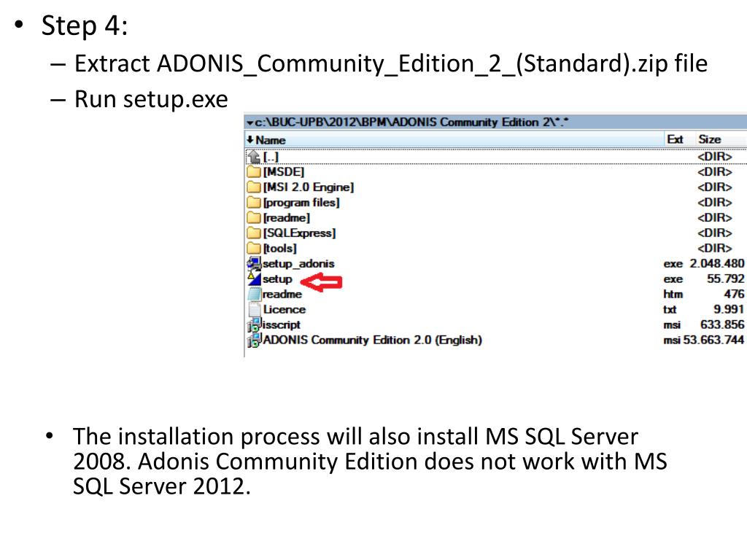Image resolution: width=747 pixels, height=560 pixels.
Task: Click the SQLExpress folder icon
Action: (253, 233)
